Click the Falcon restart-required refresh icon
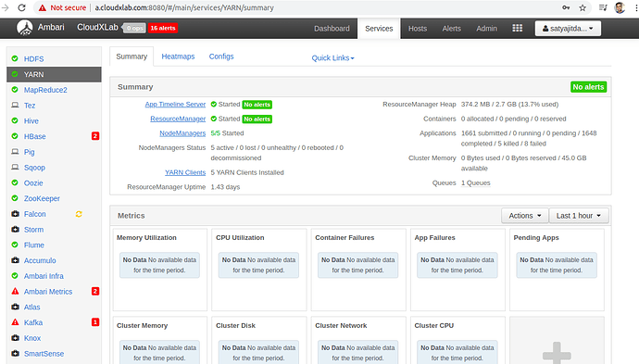This screenshot has width=639, height=364. [79, 214]
